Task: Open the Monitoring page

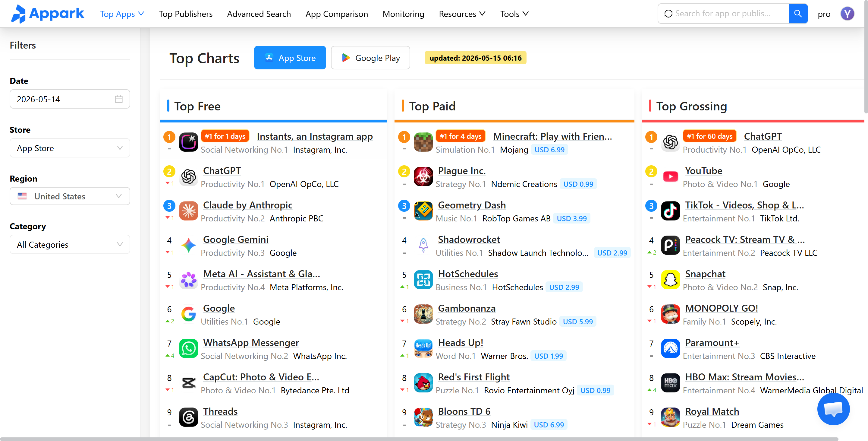Action: point(403,14)
